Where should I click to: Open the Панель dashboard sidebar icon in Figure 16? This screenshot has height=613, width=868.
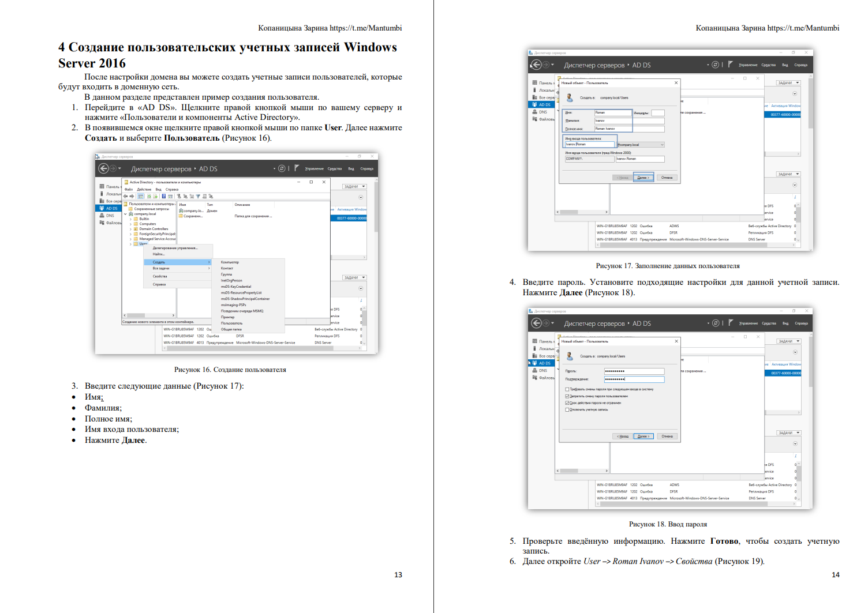[x=102, y=186]
